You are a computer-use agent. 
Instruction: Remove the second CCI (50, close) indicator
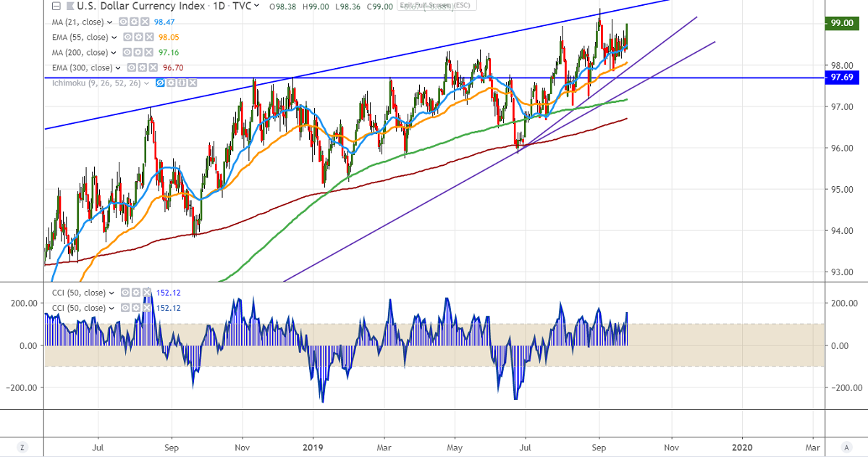pos(147,307)
